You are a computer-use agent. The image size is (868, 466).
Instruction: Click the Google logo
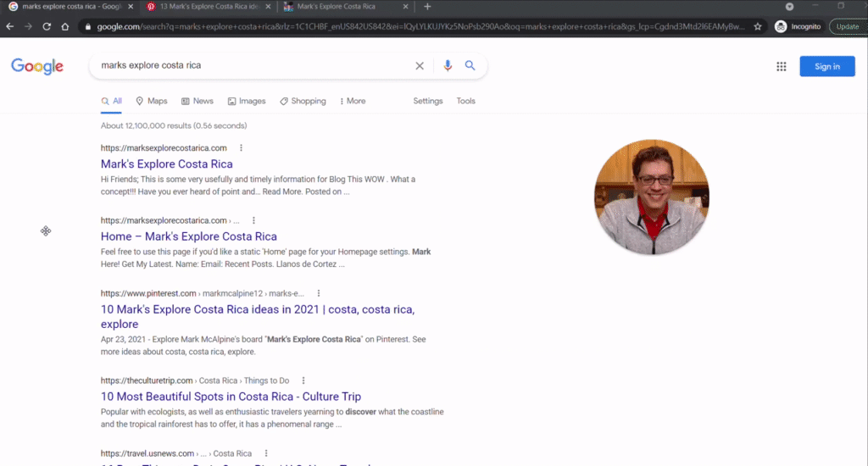[x=37, y=66]
